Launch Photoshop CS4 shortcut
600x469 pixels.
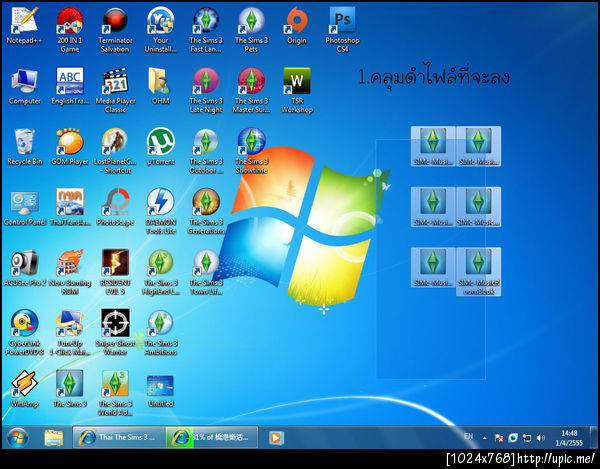click(342, 30)
